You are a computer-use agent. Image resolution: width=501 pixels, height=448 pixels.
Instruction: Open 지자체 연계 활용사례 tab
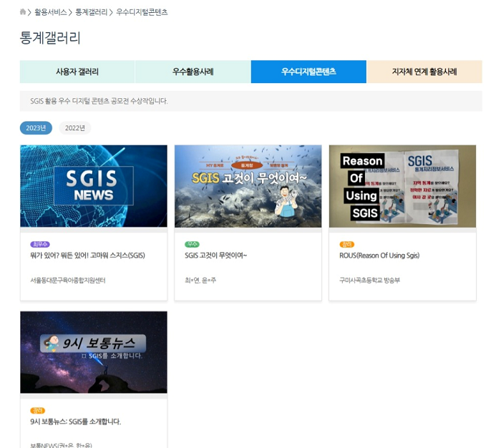point(424,72)
